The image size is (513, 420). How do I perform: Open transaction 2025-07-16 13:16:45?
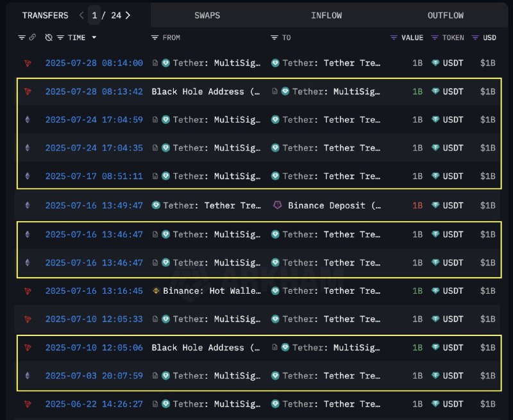click(94, 291)
